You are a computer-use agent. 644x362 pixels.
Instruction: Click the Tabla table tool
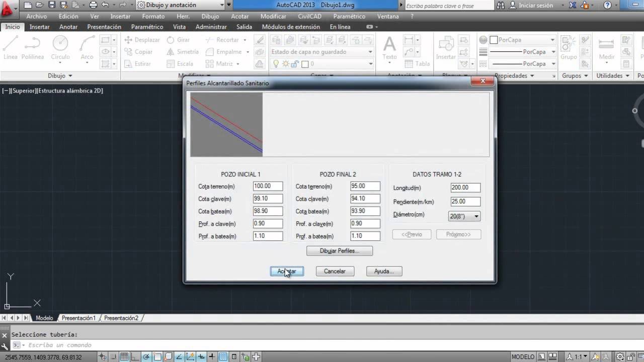(417, 64)
